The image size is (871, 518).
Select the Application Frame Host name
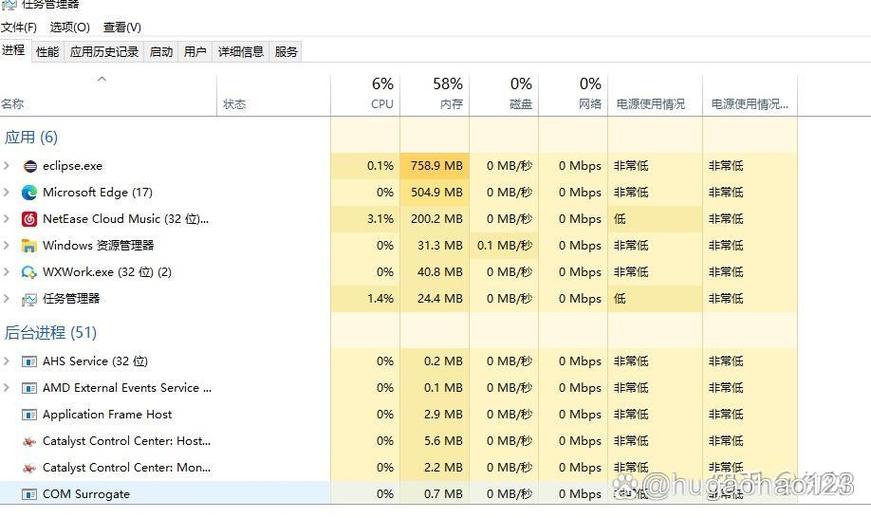coord(107,414)
